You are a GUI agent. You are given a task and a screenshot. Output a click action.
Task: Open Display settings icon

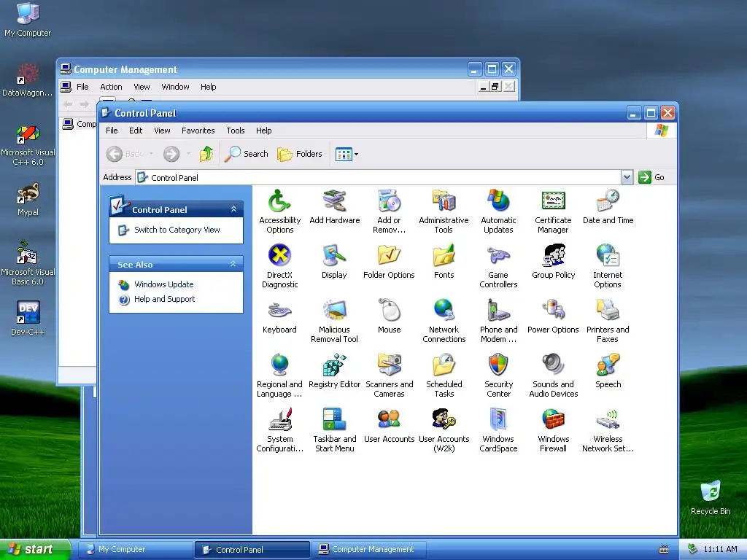(334, 262)
